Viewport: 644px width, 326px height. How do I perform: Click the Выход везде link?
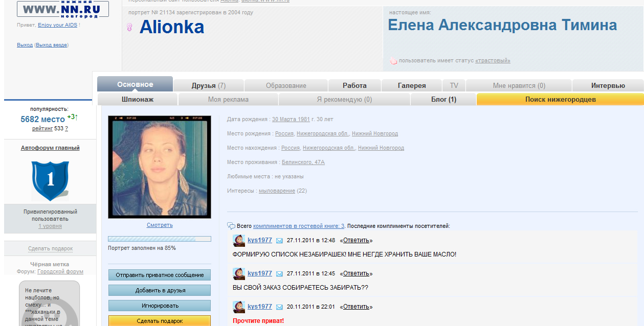coord(51,45)
